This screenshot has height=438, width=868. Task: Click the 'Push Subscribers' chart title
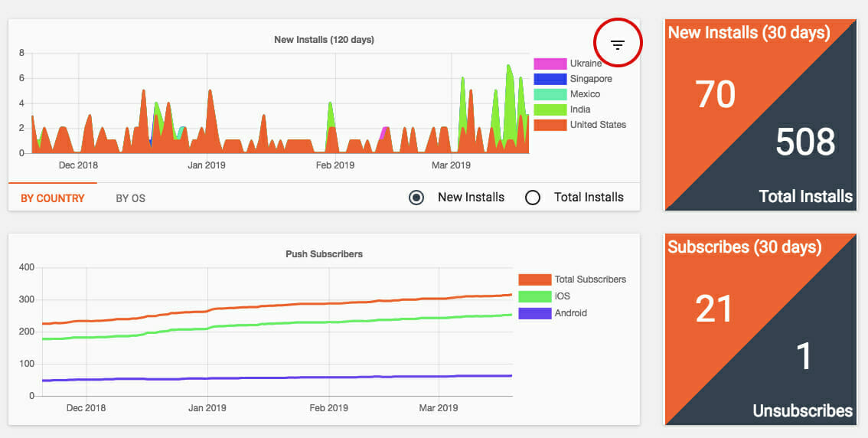324,254
